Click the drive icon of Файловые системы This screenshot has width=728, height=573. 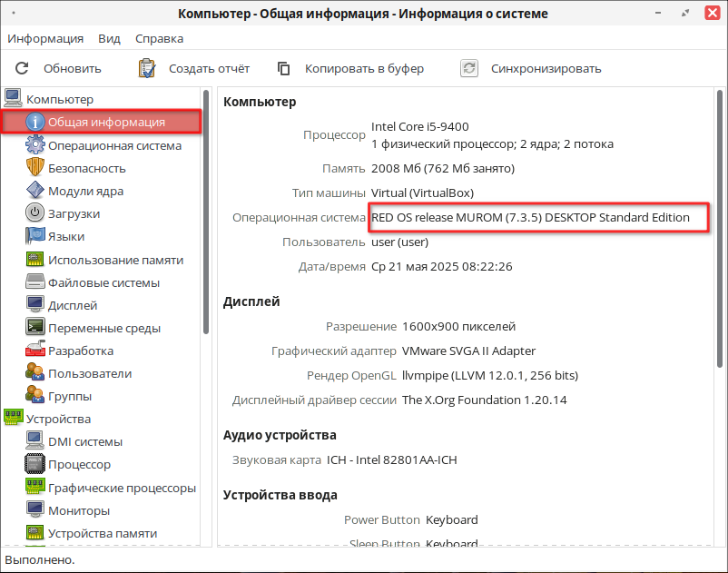[x=34, y=282]
